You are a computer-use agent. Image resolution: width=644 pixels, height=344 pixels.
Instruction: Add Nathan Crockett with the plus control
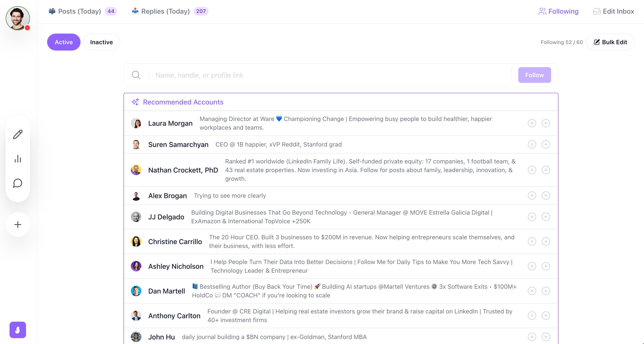pyautogui.click(x=546, y=170)
